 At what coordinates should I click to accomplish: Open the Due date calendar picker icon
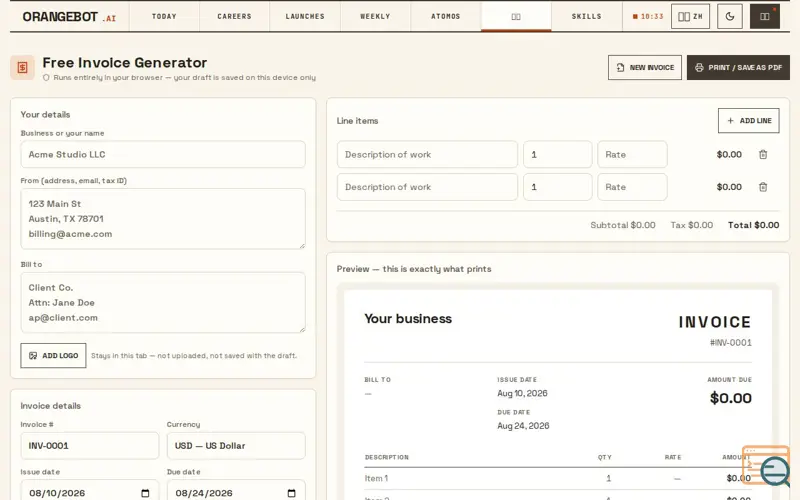(x=291, y=493)
